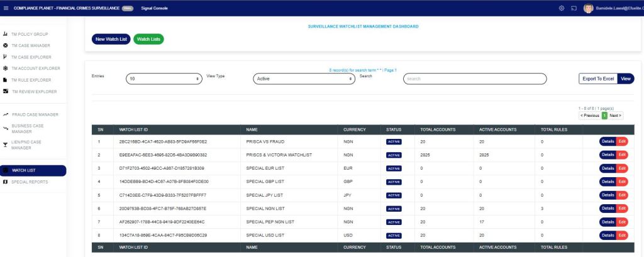644x257 pixels.
Task: Click the TM Review Explorer icon
Action: [x=6, y=92]
